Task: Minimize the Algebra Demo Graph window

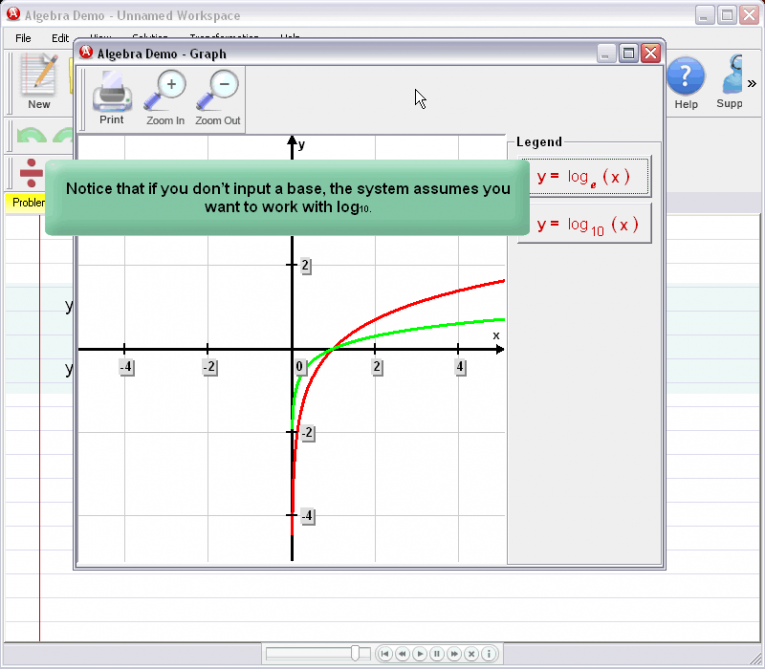Action: [x=606, y=53]
